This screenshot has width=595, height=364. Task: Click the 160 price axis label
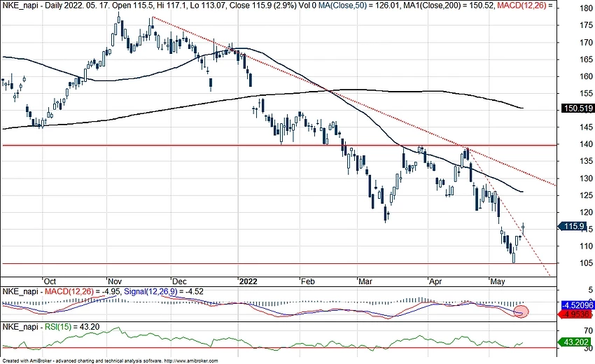pyautogui.click(x=586, y=76)
